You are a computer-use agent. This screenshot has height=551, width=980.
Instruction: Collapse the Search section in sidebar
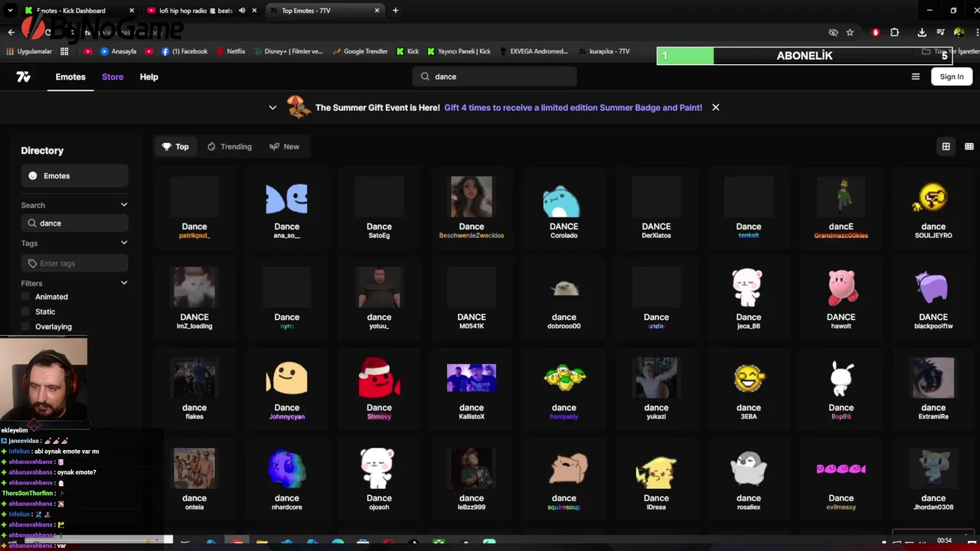(x=124, y=205)
